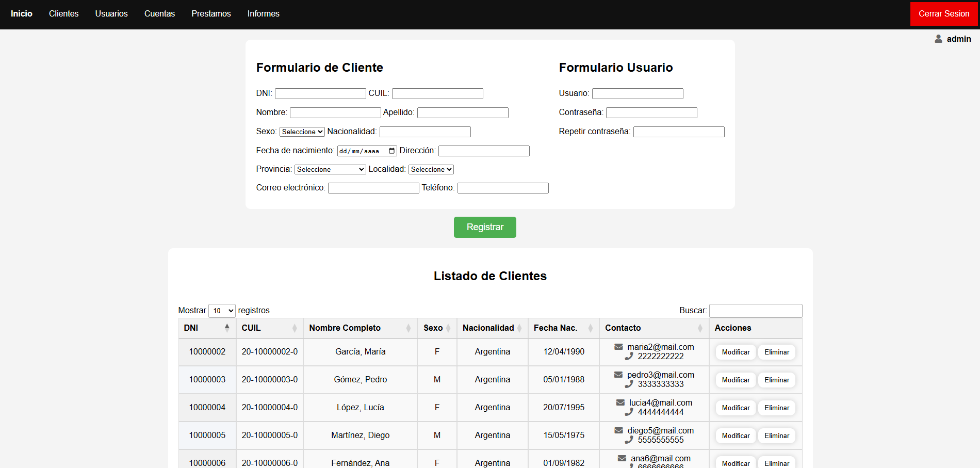The width and height of the screenshot is (980, 468).
Task: Click the phone icon beside 3333333333
Action: (x=629, y=384)
